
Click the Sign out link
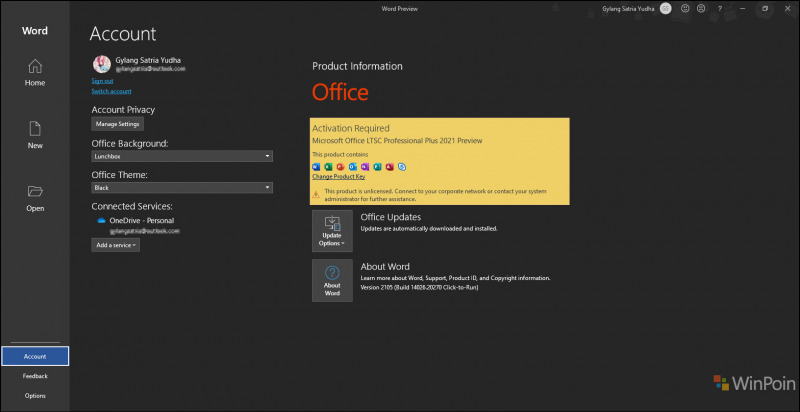coord(102,81)
